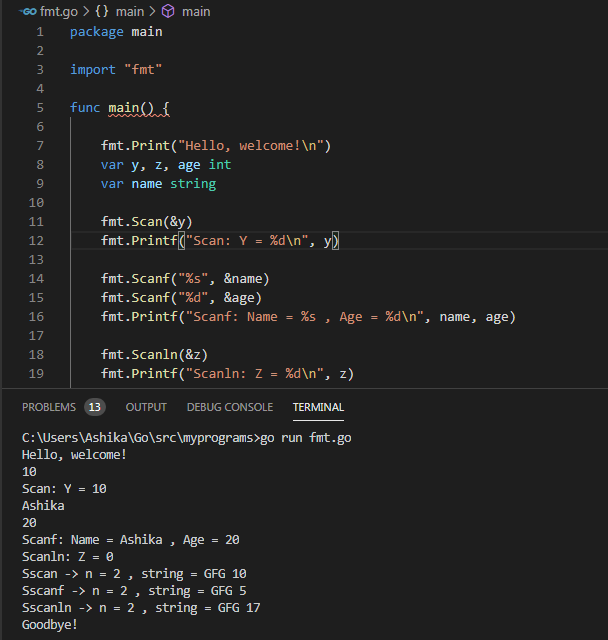Click the go run fmt.go command in terminal
The image size is (608, 640).
[305, 438]
